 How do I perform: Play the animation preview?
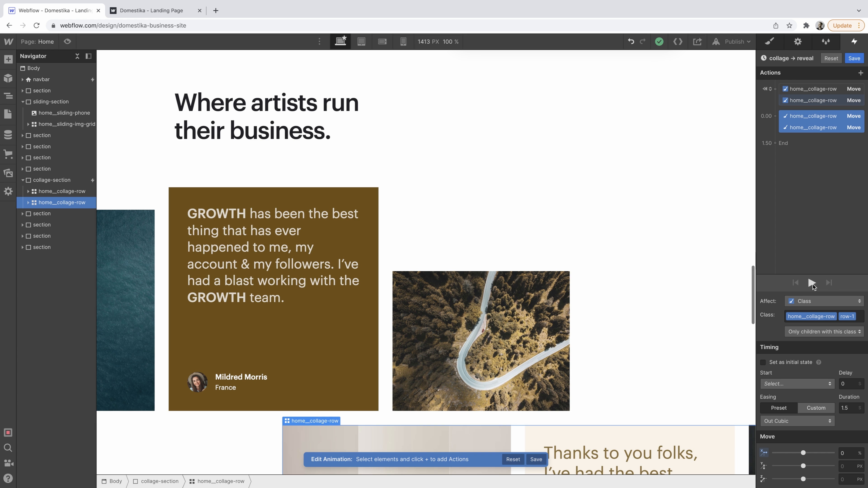point(812,283)
